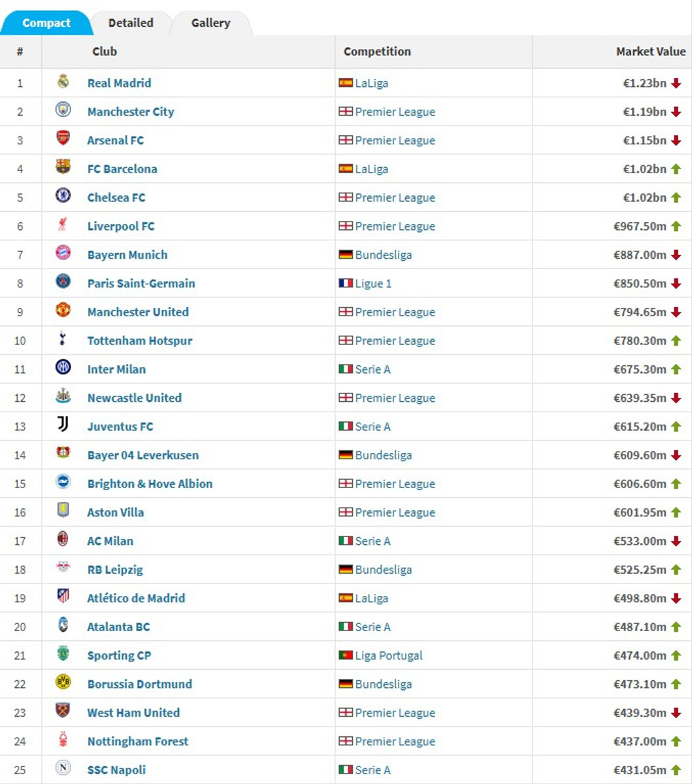Image resolution: width=692 pixels, height=784 pixels.
Task: Click the FC Barcelona crest icon
Action: tap(63, 168)
